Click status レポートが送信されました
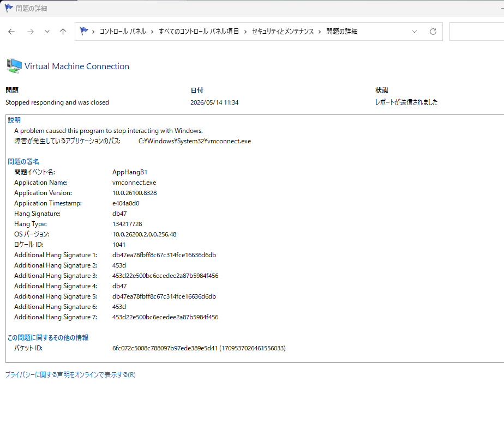The image size is (504, 425). [406, 102]
